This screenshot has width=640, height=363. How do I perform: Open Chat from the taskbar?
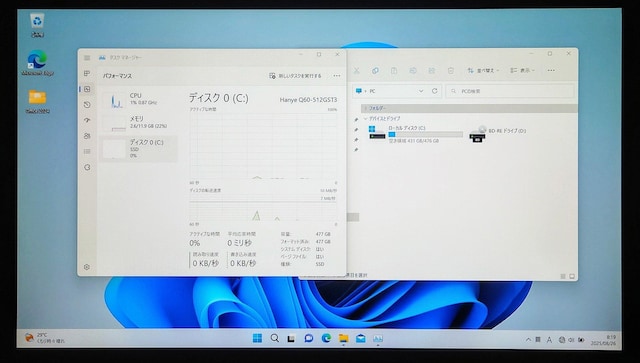click(309, 338)
